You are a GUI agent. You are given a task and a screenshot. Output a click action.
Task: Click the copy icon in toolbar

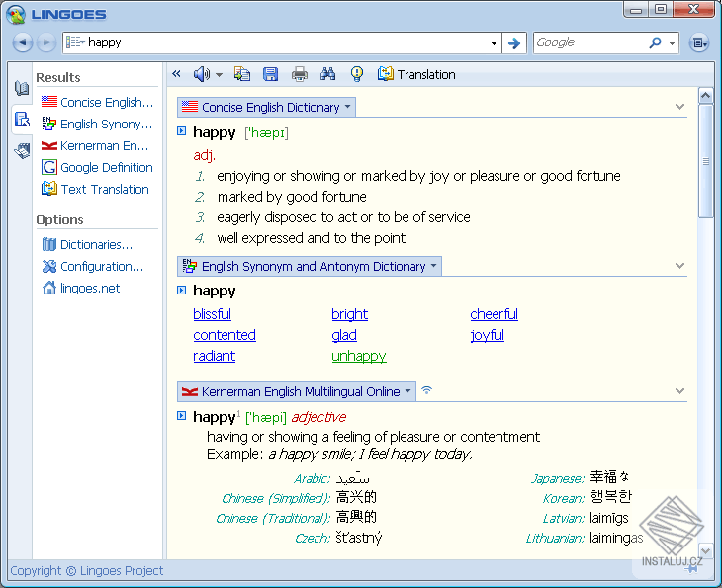pyautogui.click(x=242, y=74)
